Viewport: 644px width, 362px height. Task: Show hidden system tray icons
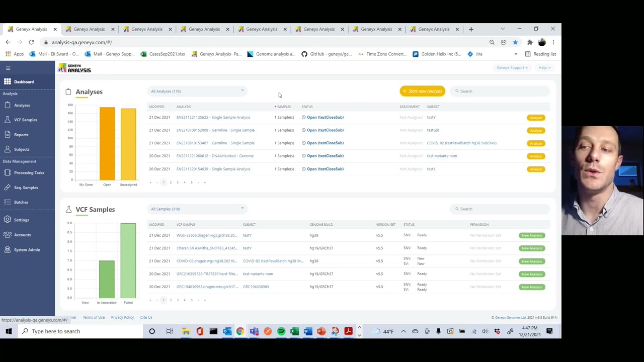[404, 331]
